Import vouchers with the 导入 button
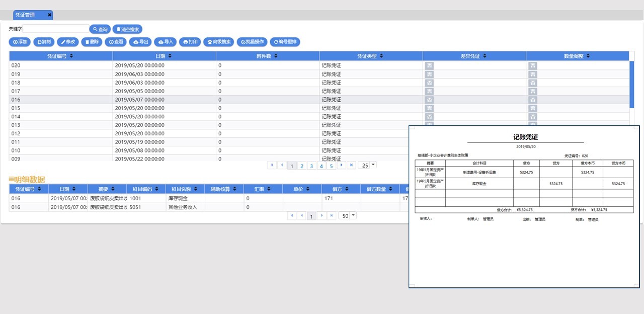 [165, 42]
